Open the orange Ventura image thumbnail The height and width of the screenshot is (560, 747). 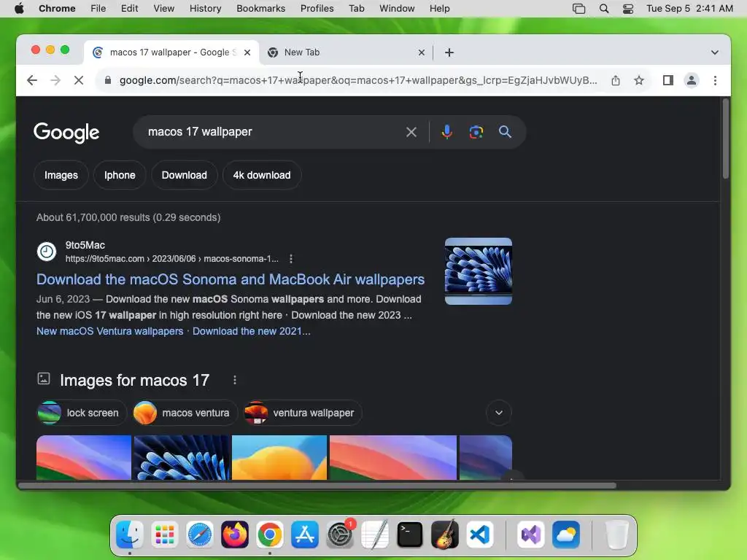coord(279,458)
